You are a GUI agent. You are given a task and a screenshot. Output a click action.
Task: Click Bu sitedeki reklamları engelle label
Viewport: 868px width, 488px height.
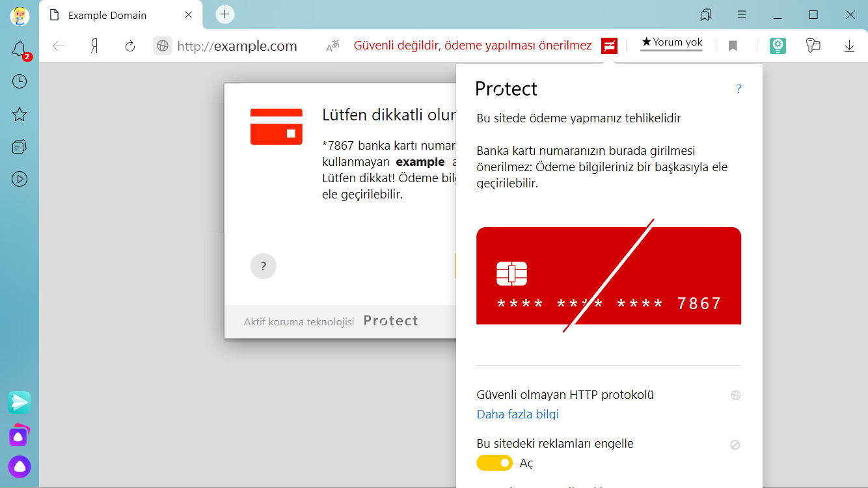click(555, 444)
